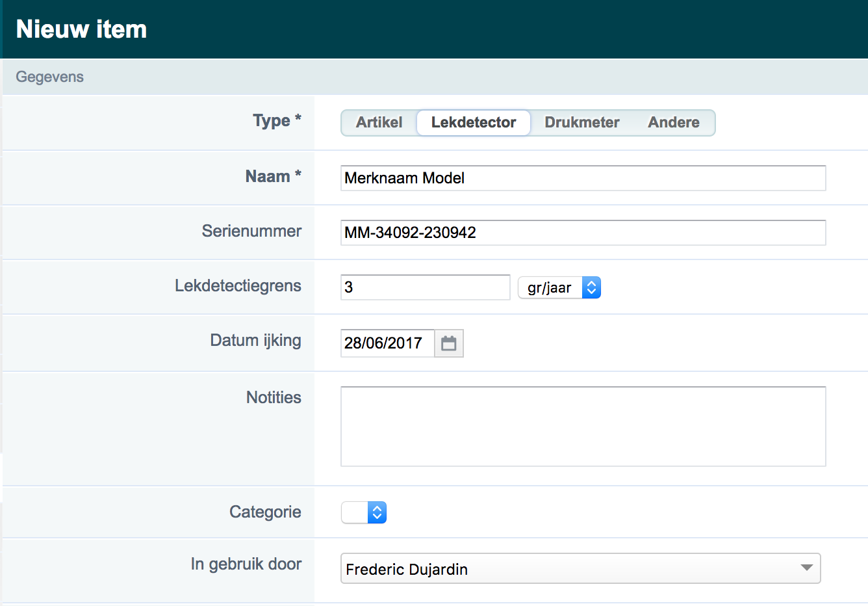
Task: Open the calendar picker for Datum ijking
Action: [449, 343]
